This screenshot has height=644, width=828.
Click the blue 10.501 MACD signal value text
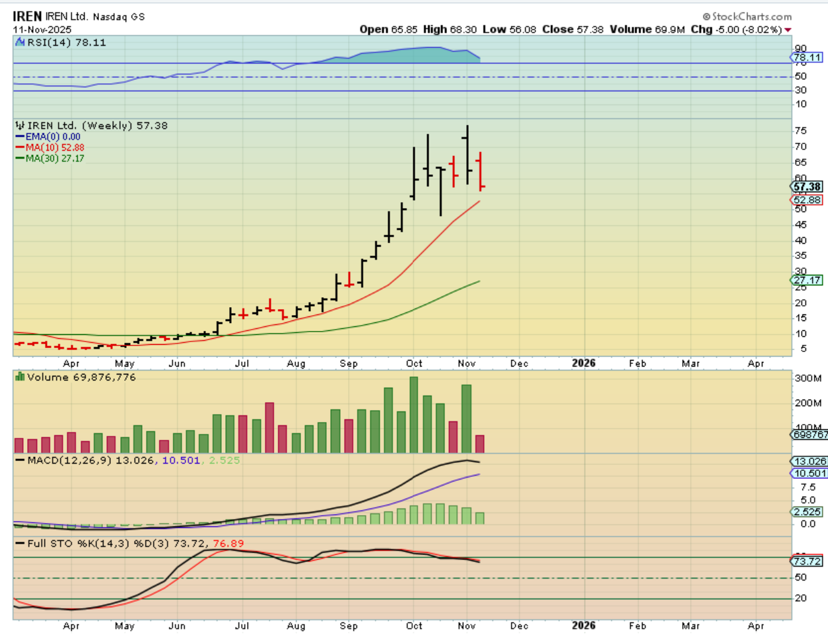[x=180, y=460]
